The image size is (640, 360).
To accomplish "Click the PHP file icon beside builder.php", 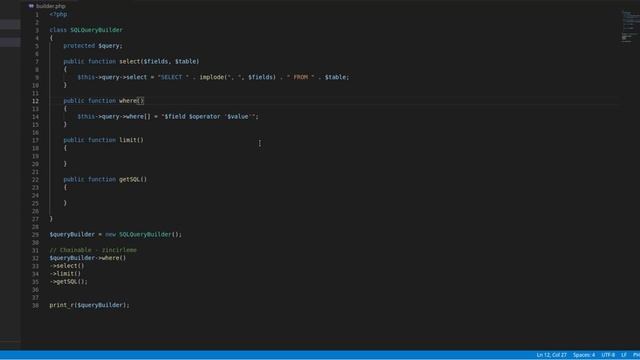I will click(x=31, y=6).
